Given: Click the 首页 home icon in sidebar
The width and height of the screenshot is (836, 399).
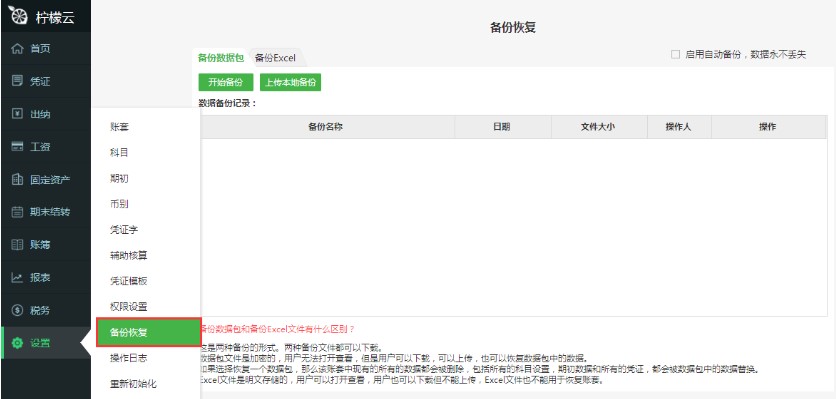Looking at the screenshot, I should click(17, 49).
